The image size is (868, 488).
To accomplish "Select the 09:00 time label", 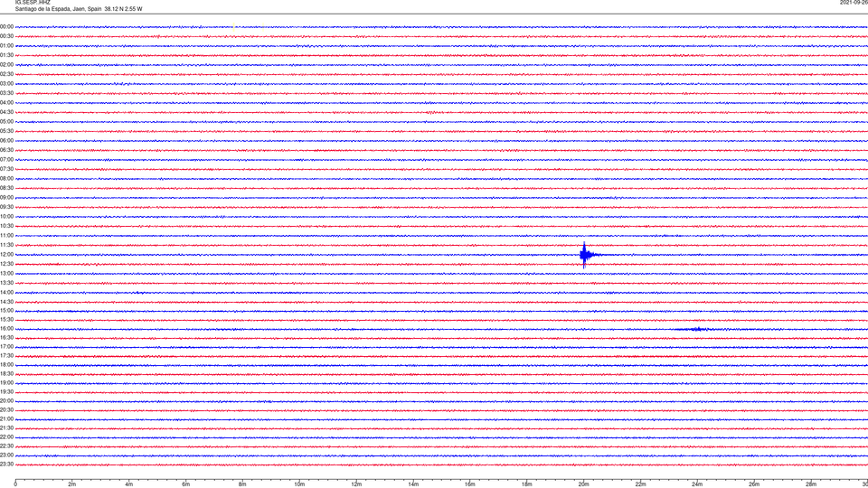I will [6, 198].
